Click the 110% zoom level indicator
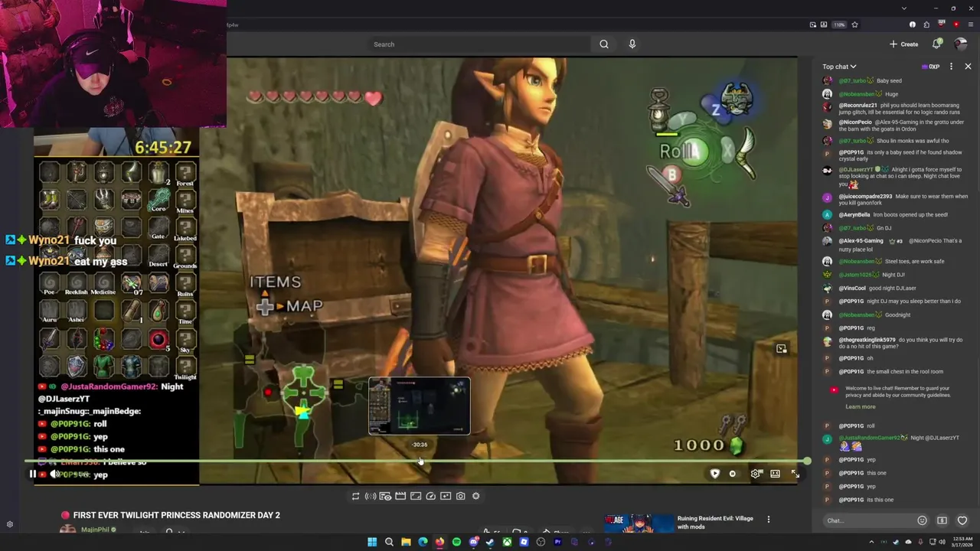Screen dimensions: 980x551 tap(839, 24)
